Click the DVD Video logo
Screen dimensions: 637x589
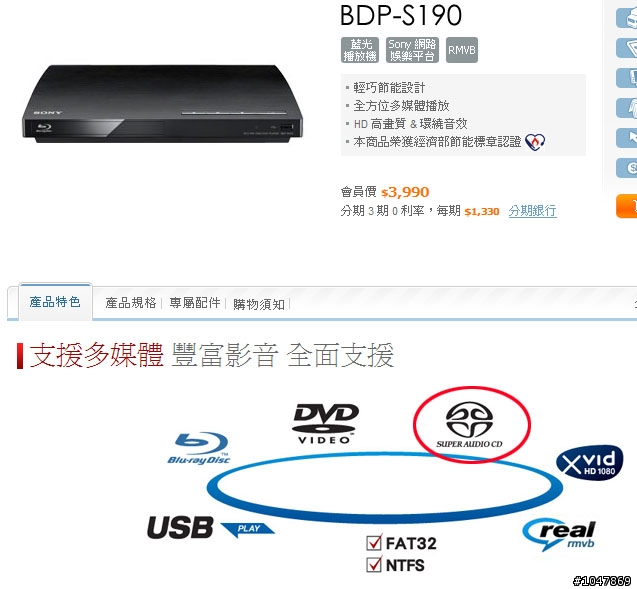(325, 424)
